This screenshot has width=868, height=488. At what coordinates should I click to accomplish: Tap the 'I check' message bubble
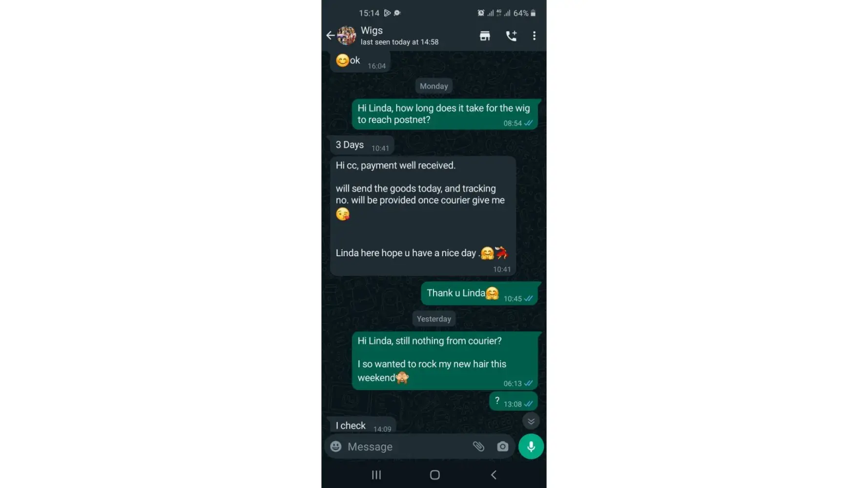(x=363, y=425)
